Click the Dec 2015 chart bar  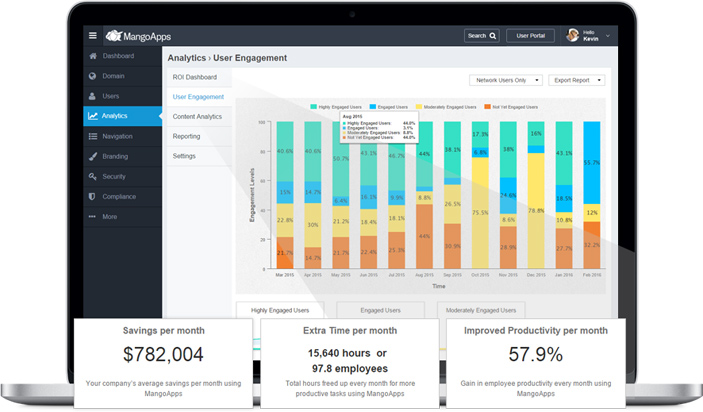(536, 195)
